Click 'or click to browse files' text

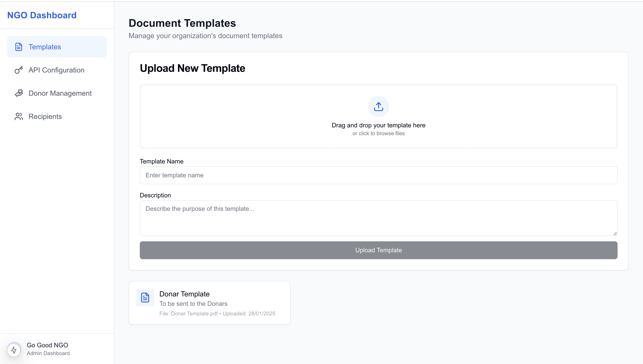pos(378,134)
